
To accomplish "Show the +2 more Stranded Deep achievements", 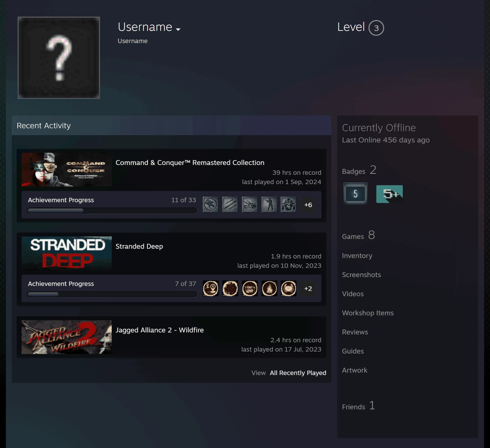I will [x=308, y=289].
